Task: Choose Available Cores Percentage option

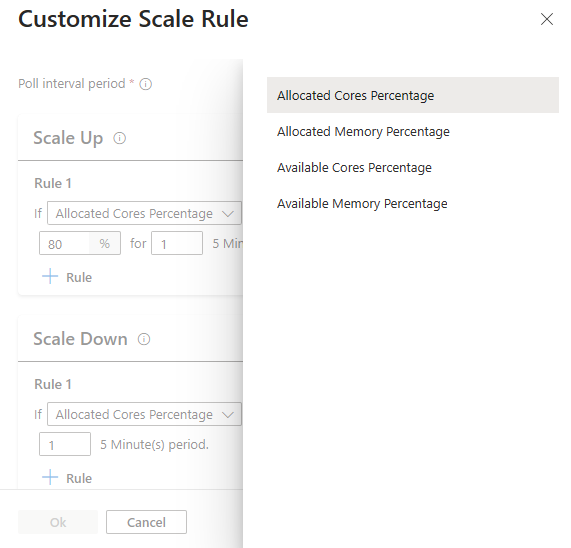Action: [413, 167]
